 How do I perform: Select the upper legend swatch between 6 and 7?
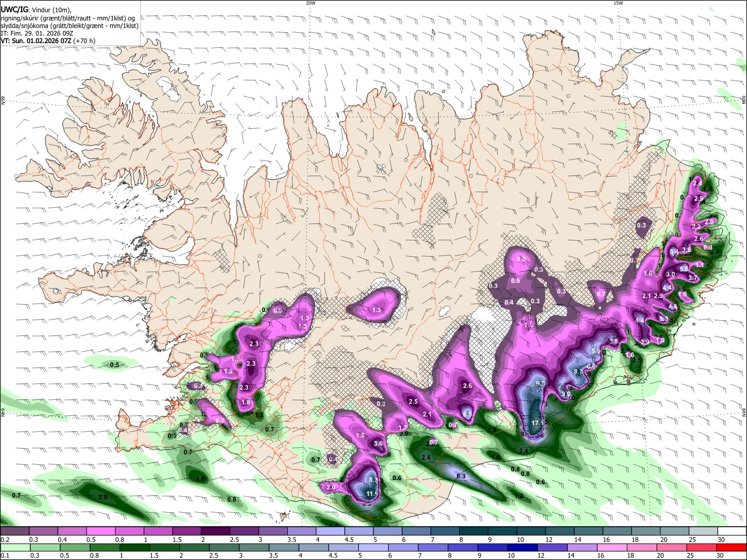(416, 531)
